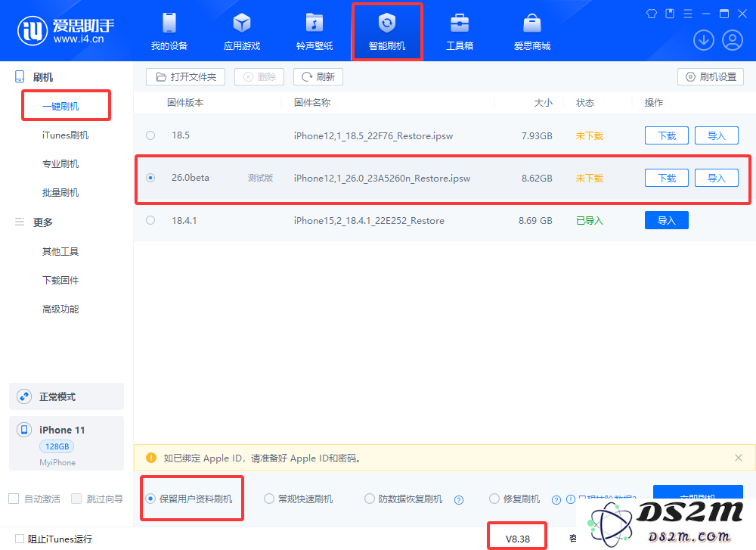Open help icon next to 修复刷机
756x550 pixels.
tap(556, 500)
